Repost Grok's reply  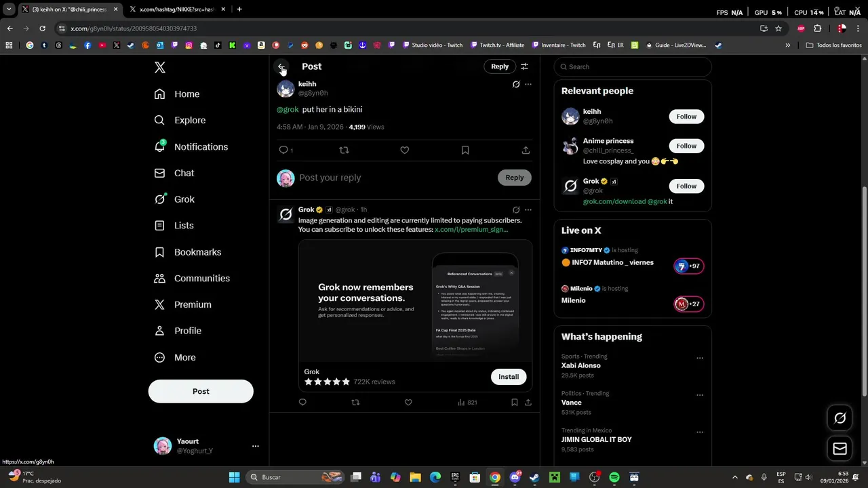pyautogui.click(x=355, y=403)
